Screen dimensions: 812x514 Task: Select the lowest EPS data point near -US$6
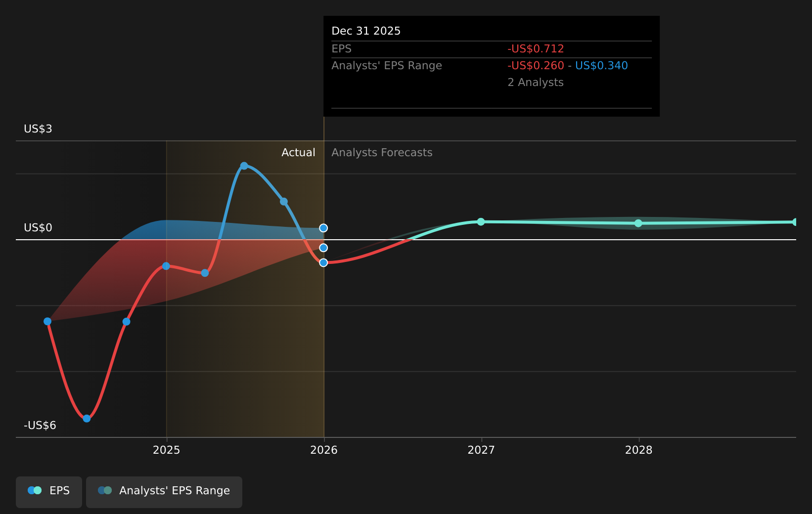coord(87,419)
